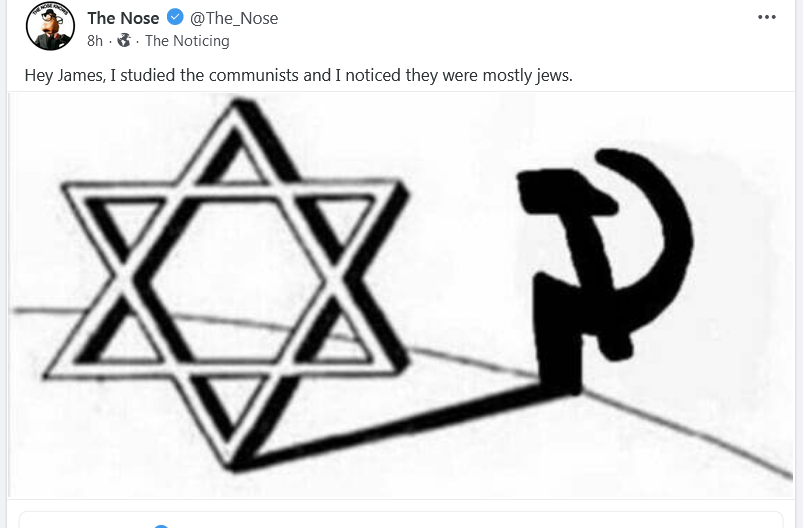Click the post text beginning Hey James
Screen dimensions: 807x530
click(299, 75)
